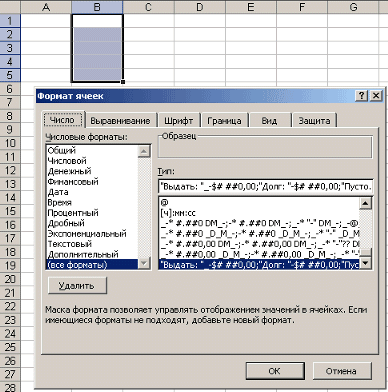Click the Удалить button
The width and height of the screenshot is (388, 392).
click(x=77, y=286)
